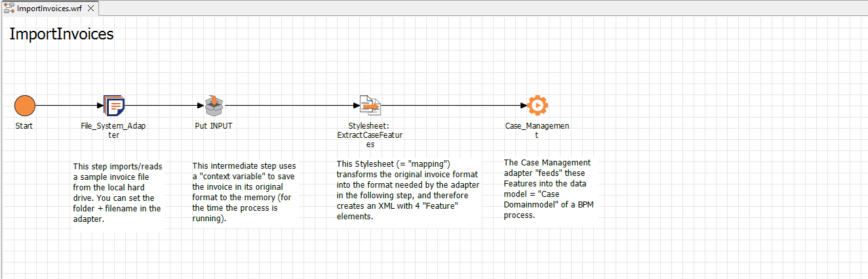Click the Put INPUT label text
Image resolution: width=868 pixels, height=279 pixels.
[214, 125]
